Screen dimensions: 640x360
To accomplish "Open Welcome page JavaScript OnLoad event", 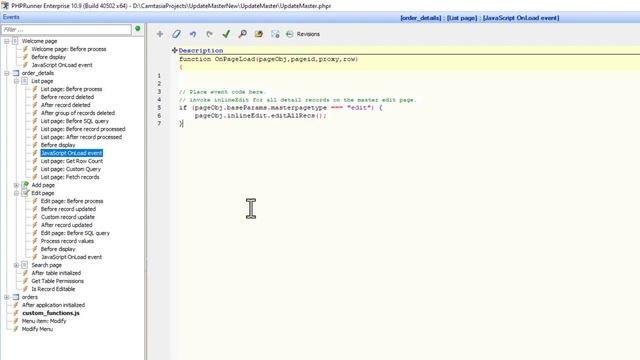I will click(x=62, y=65).
